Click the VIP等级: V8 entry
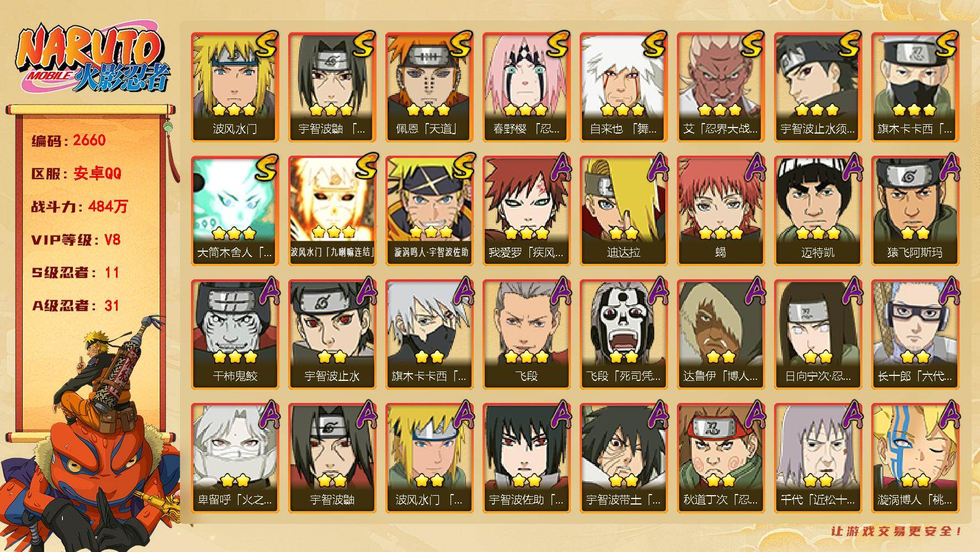The image size is (980, 552). (x=76, y=240)
